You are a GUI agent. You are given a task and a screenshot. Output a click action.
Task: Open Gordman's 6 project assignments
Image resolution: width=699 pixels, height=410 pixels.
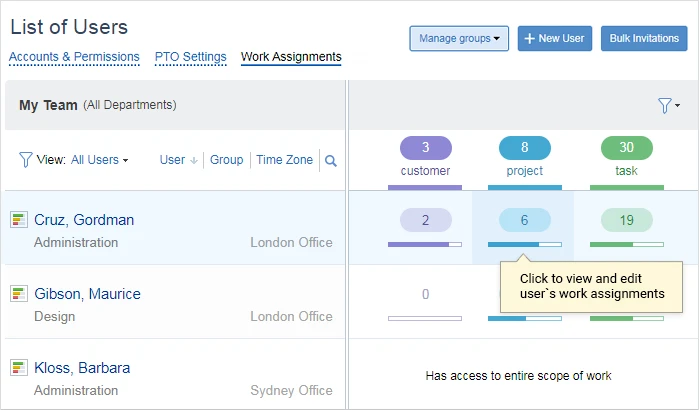[x=525, y=220]
